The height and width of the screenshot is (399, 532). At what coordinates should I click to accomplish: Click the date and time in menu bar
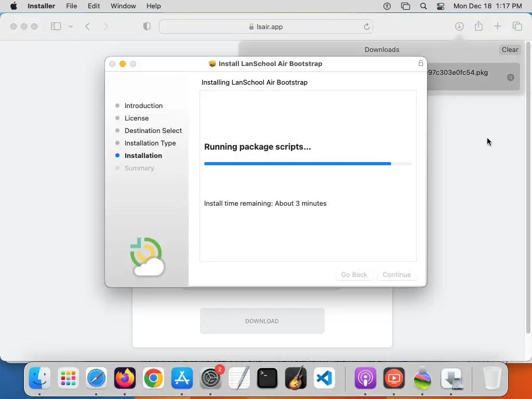click(x=487, y=6)
